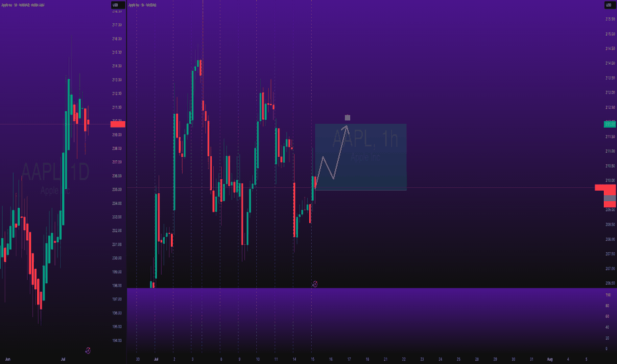Click 20 on indicator pane scale
Screen dimensions: 617x364
607,338
